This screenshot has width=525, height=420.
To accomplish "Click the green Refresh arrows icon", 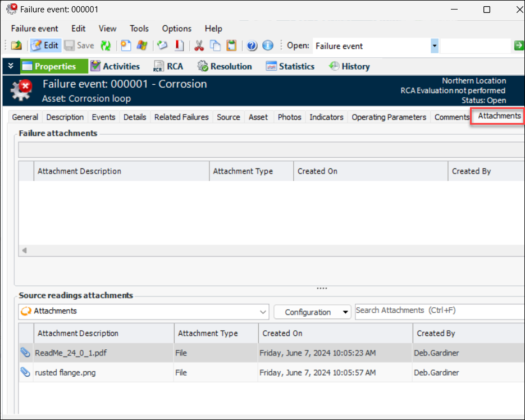I will pyautogui.click(x=106, y=46).
